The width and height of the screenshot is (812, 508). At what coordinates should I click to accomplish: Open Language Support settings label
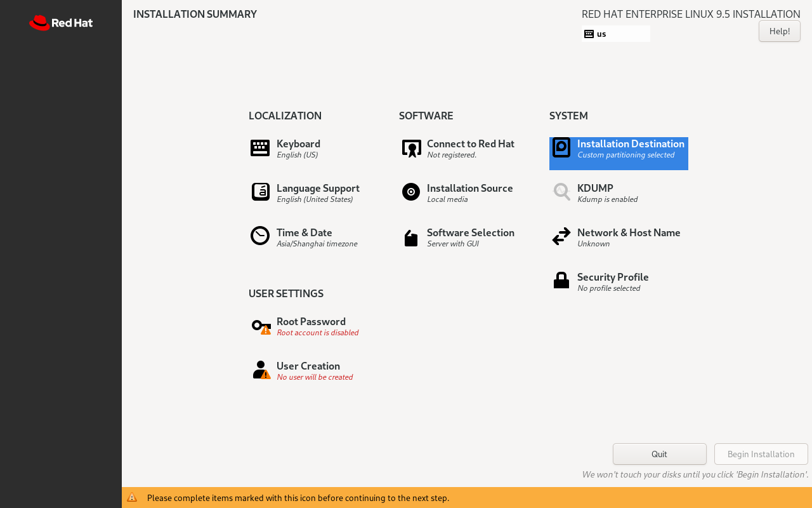click(x=318, y=188)
